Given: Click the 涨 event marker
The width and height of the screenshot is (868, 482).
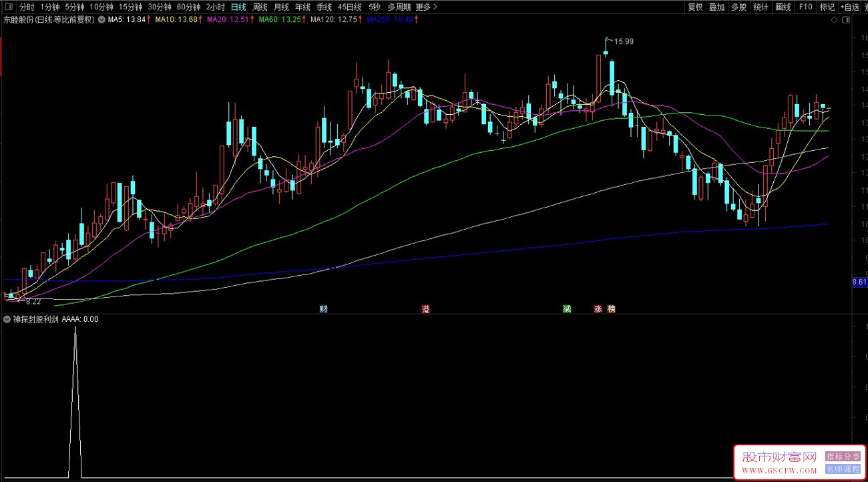Looking at the screenshot, I should tap(598, 309).
